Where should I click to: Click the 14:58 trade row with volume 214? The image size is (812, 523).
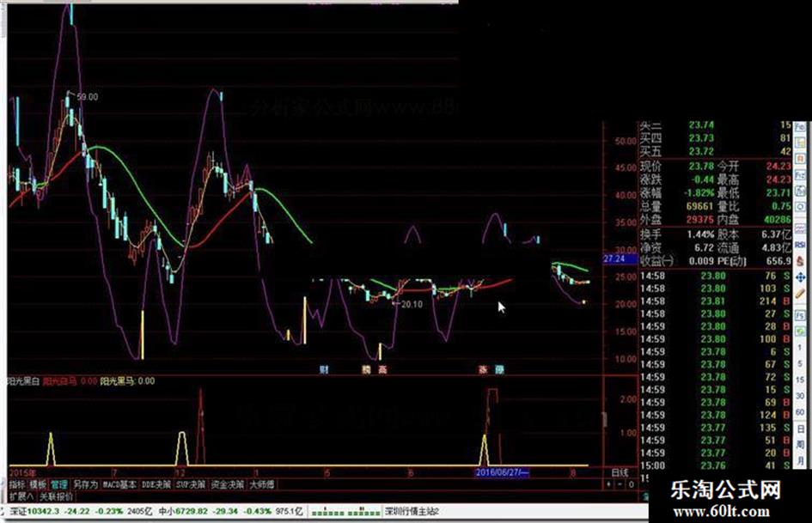(715, 301)
